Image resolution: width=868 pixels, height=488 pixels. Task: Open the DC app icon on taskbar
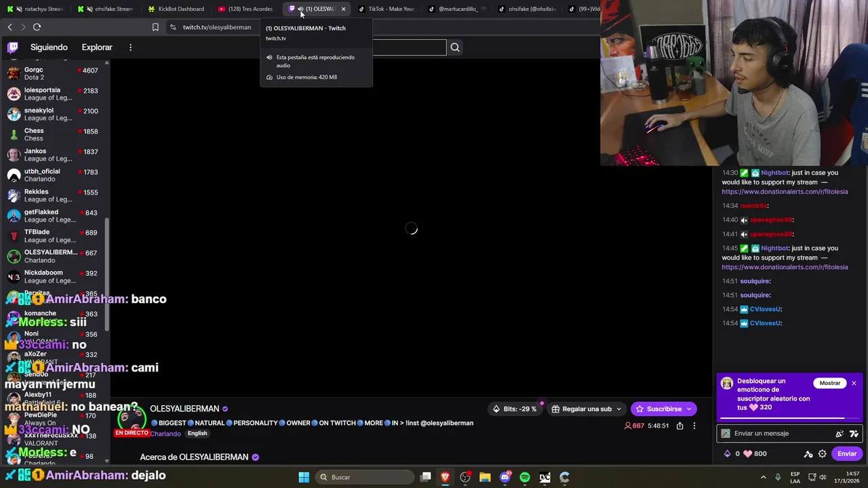click(545, 477)
